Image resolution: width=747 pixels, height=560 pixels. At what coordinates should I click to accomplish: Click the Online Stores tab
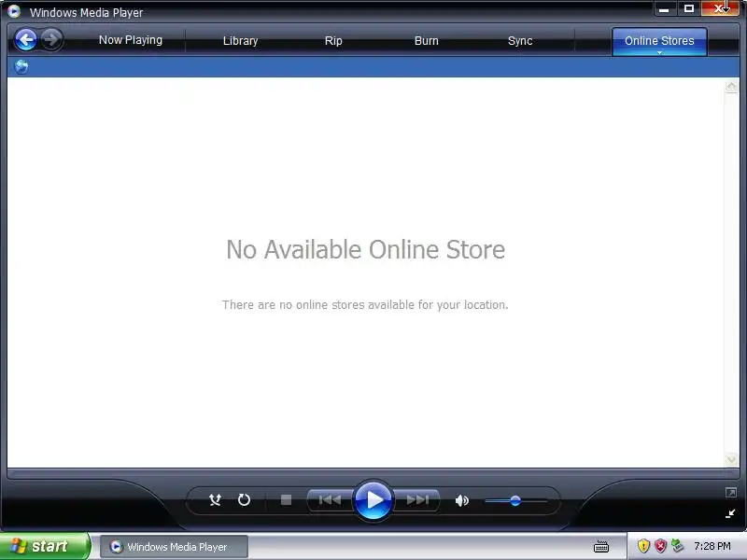659,40
